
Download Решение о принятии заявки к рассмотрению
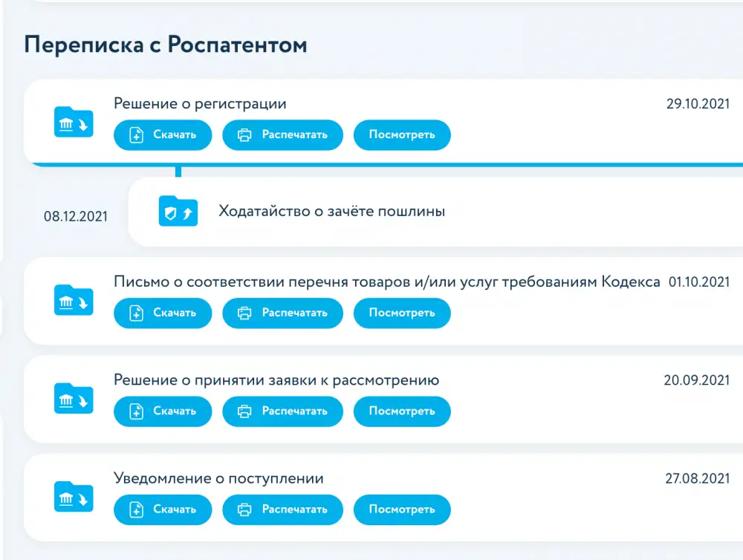(x=163, y=411)
